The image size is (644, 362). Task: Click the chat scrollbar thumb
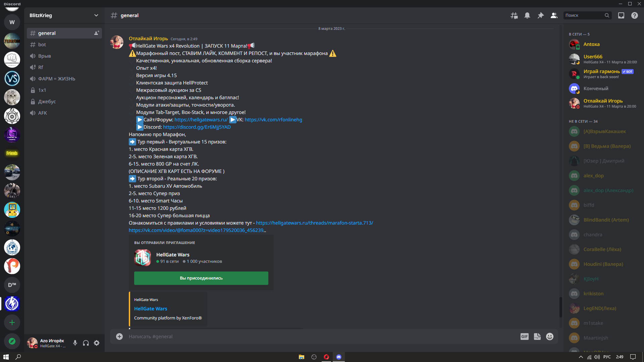(x=560, y=307)
